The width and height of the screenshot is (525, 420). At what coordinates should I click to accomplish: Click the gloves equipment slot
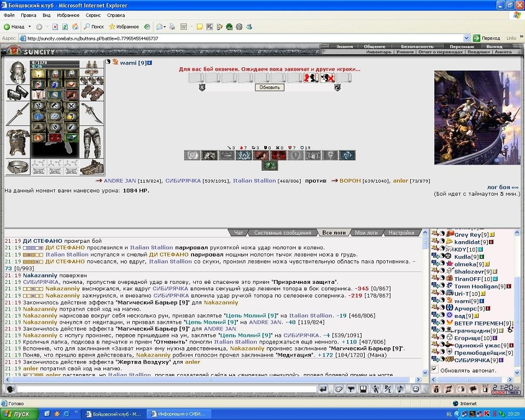92,94
